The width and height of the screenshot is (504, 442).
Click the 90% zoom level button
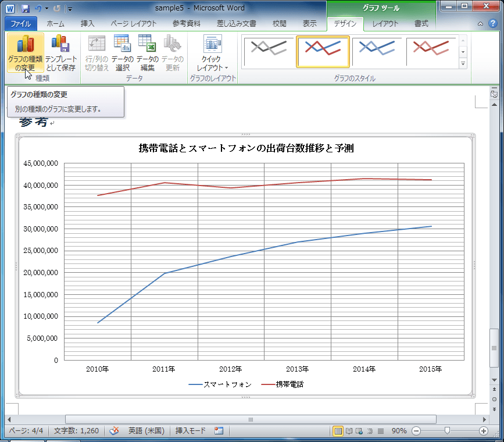[x=399, y=431]
